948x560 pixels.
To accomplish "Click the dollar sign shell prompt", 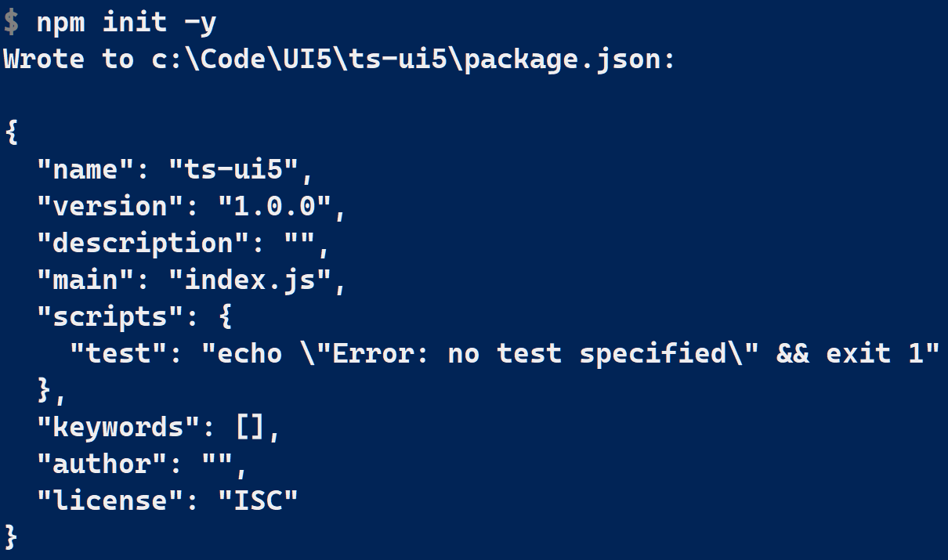I will 11,22.
